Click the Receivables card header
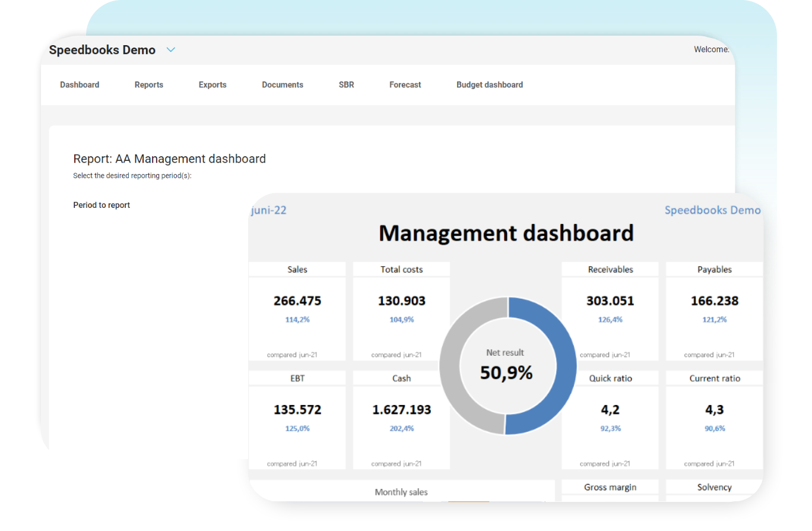 pyautogui.click(x=610, y=270)
